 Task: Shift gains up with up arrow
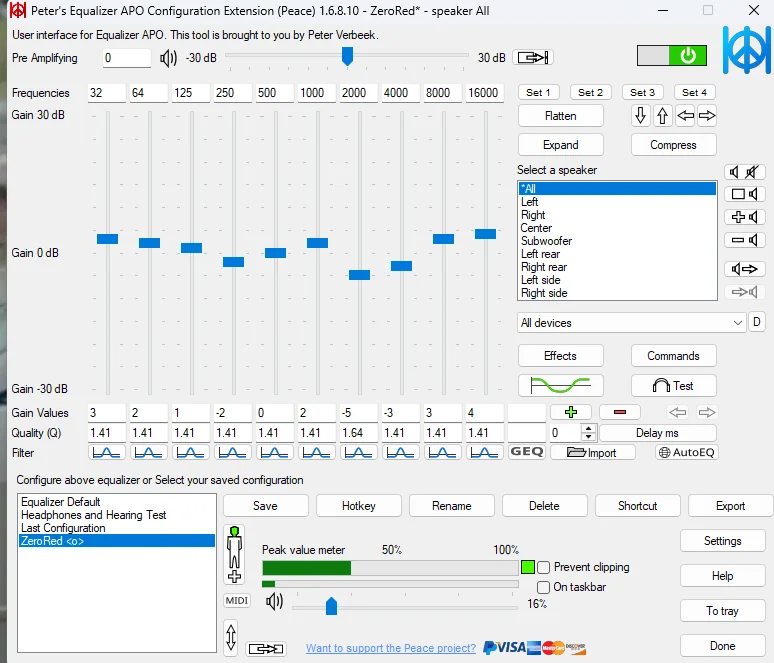662,116
